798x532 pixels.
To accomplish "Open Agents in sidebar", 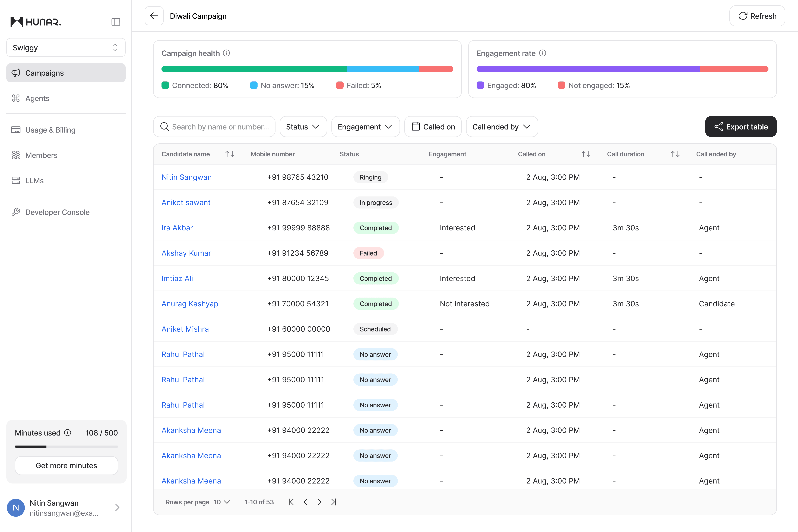I will pos(37,98).
